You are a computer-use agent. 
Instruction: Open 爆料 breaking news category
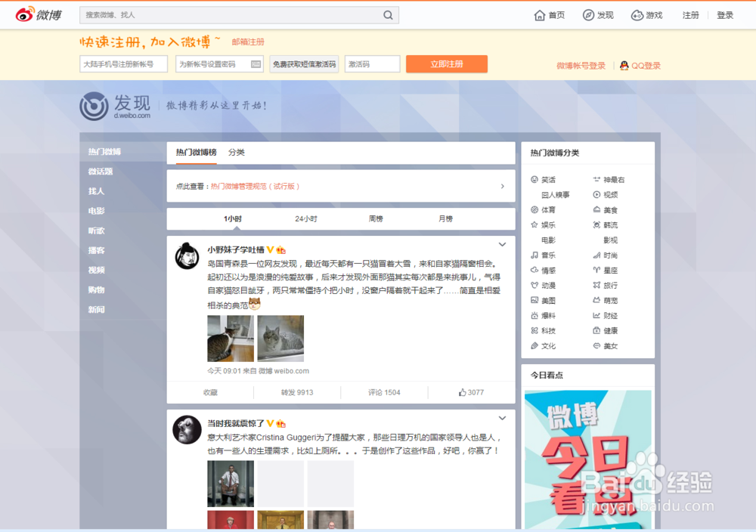543,316
